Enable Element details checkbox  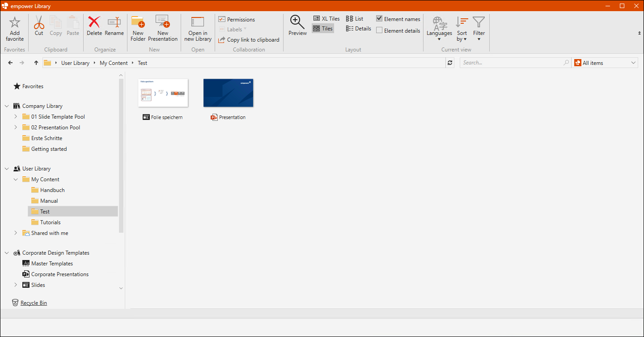(379, 30)
